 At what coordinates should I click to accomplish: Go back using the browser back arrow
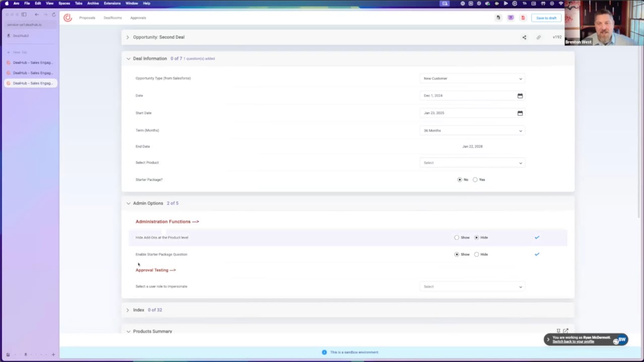point(37,15)
